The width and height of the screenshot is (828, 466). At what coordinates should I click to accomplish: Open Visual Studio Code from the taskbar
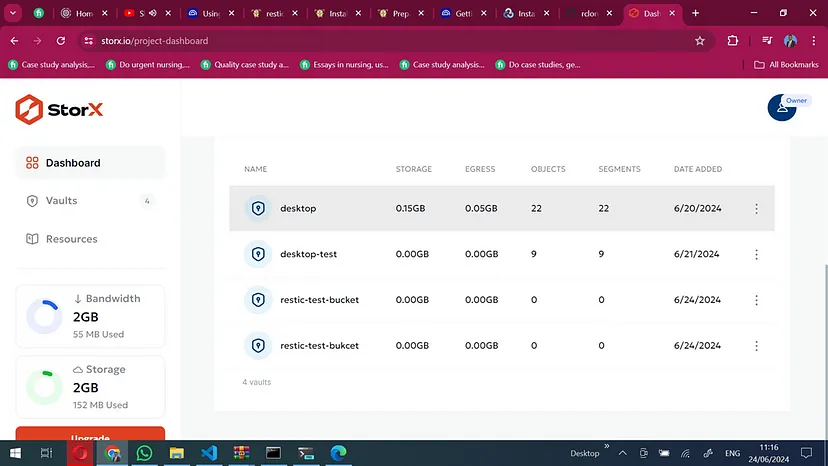pos(208,453)
